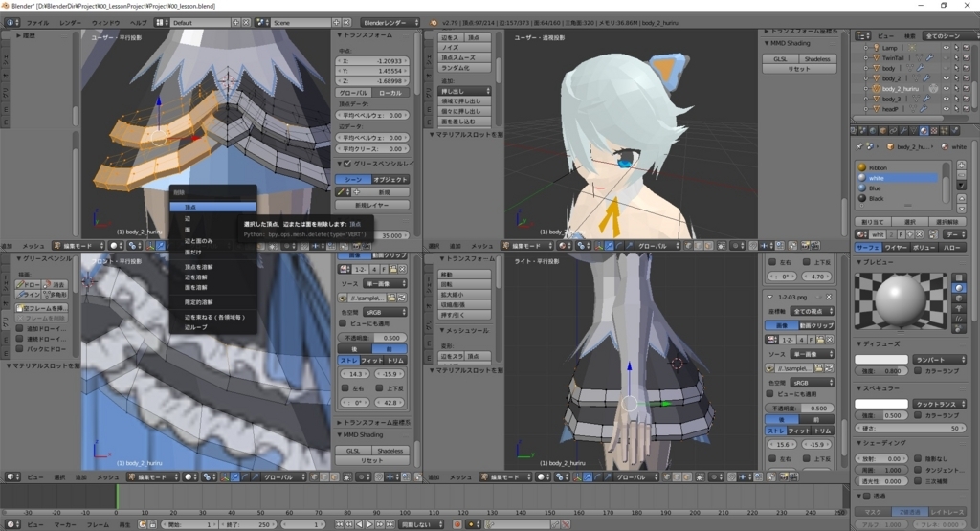Open the Object cube tab in the properties editor
Screen dimensions: 980x531
coord(883,130)
